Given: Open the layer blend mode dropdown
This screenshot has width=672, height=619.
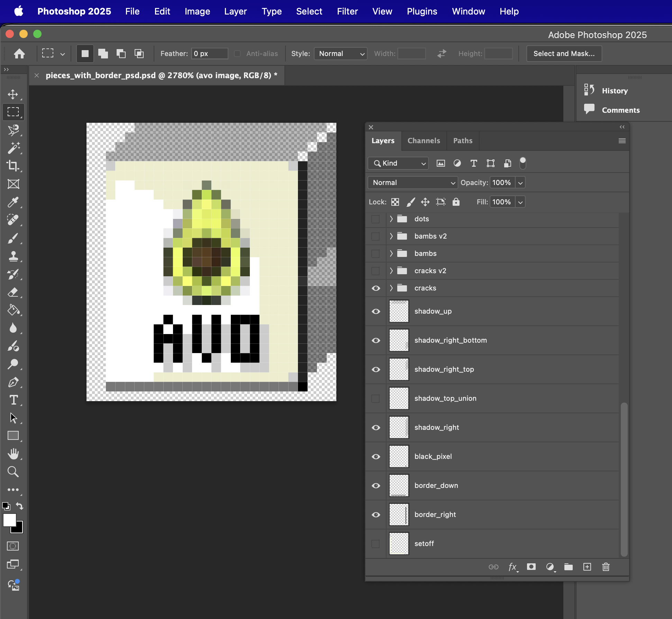Looking at the screenshot, I should tap(413, 183).
